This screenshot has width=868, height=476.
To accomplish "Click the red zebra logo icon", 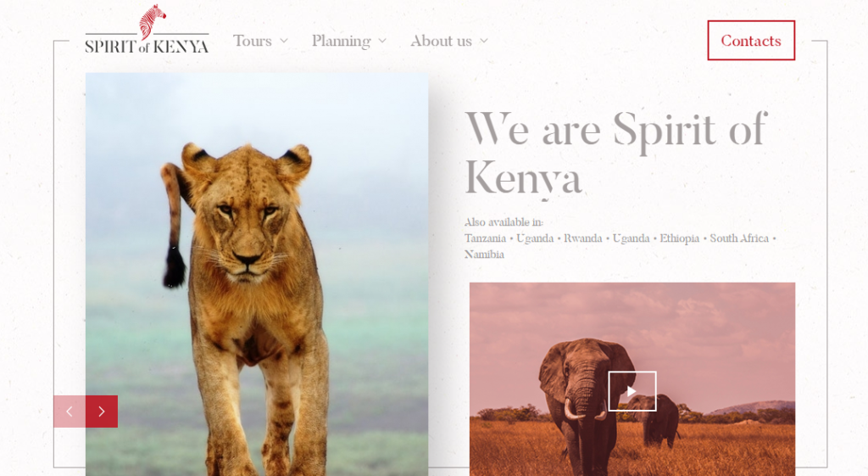I will [153, 21].
